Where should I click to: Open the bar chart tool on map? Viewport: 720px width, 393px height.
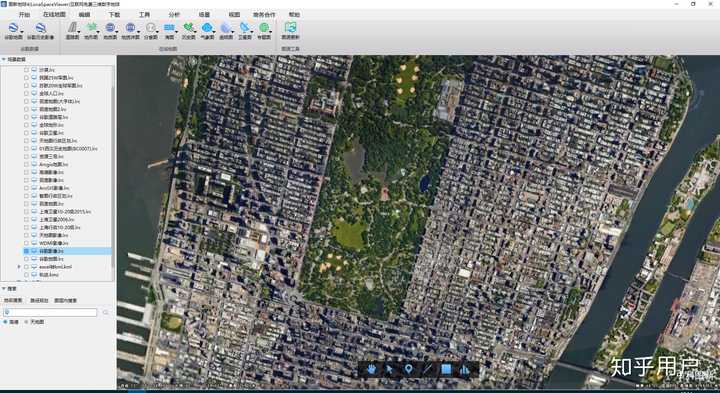coord(464,369)
